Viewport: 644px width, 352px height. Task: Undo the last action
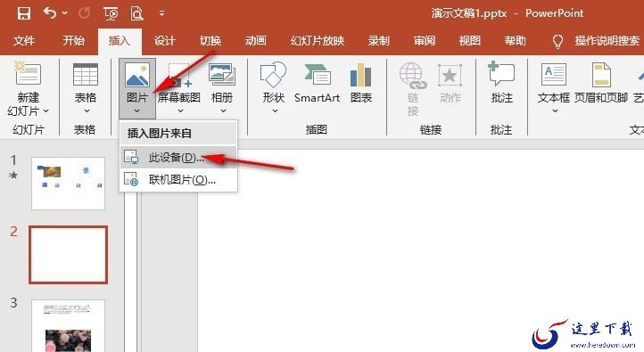50,13
